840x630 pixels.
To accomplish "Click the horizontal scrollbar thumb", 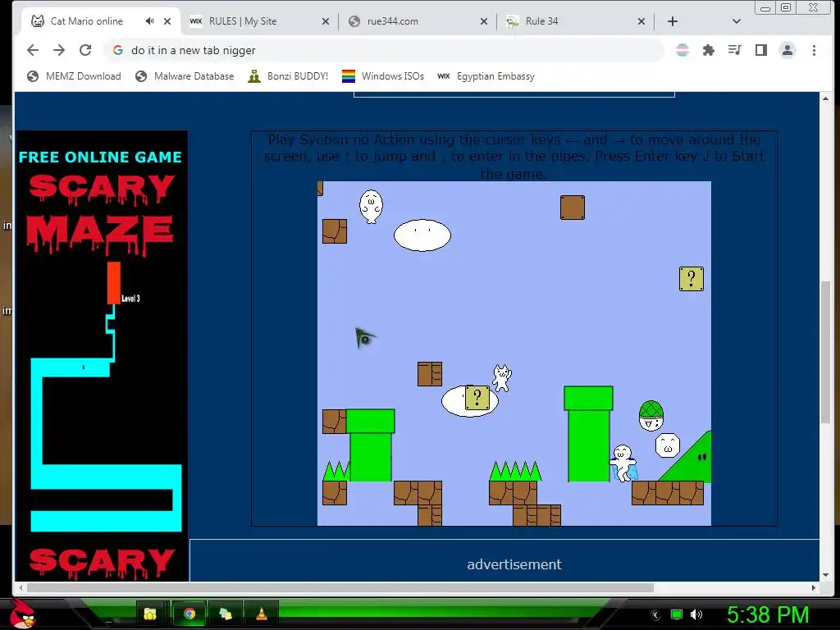I will click(340, 587).
